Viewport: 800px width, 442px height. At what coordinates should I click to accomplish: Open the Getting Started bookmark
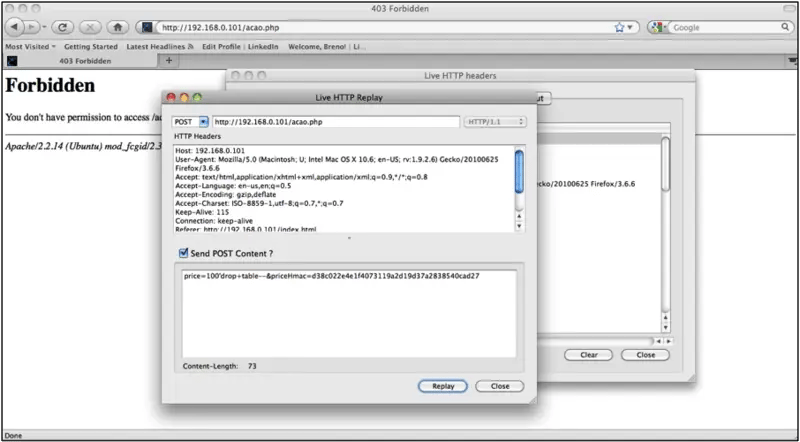point(90,46)
